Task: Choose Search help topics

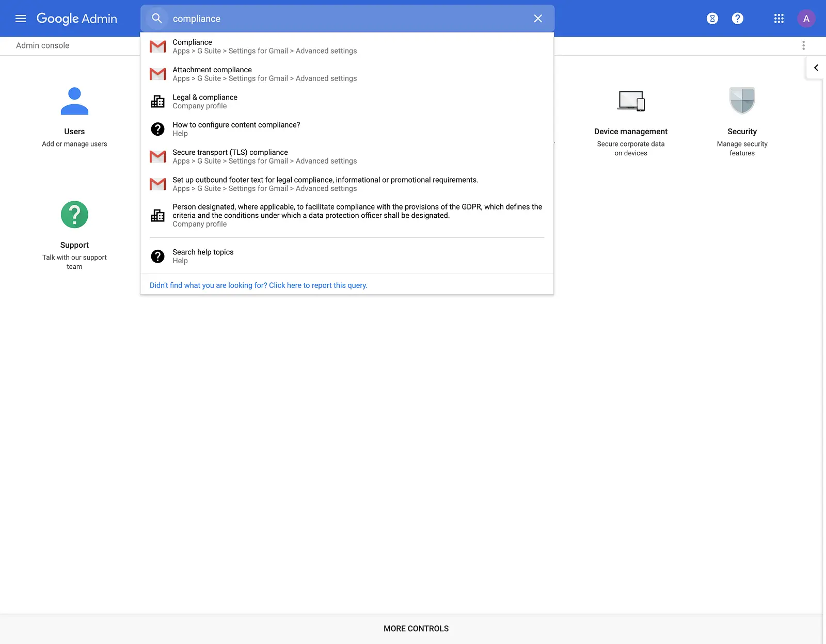Action: [x=347, y=256]
